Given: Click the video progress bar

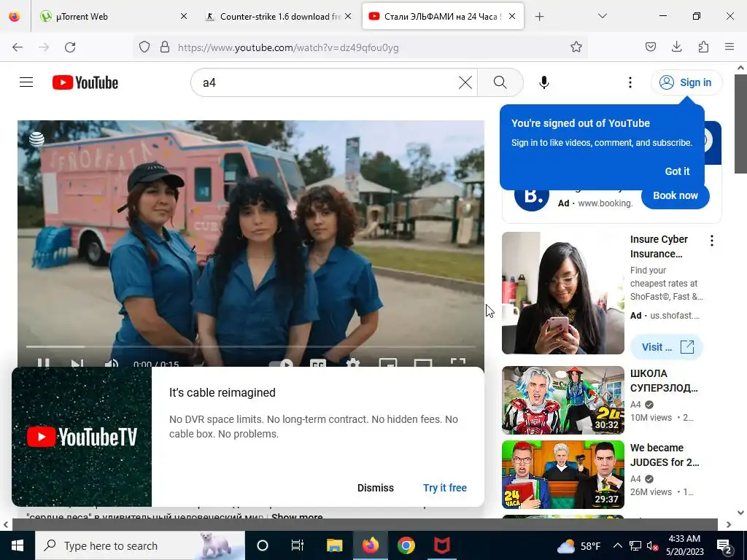Looking at the screenshot, I should pyautogui.click(x=251, y=346).
